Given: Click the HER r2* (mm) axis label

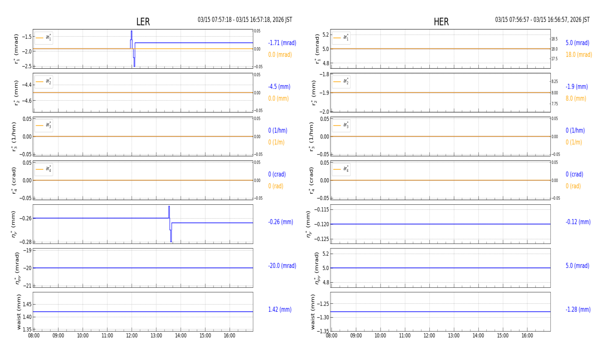Looking at the screenshot, I should 314,93.
